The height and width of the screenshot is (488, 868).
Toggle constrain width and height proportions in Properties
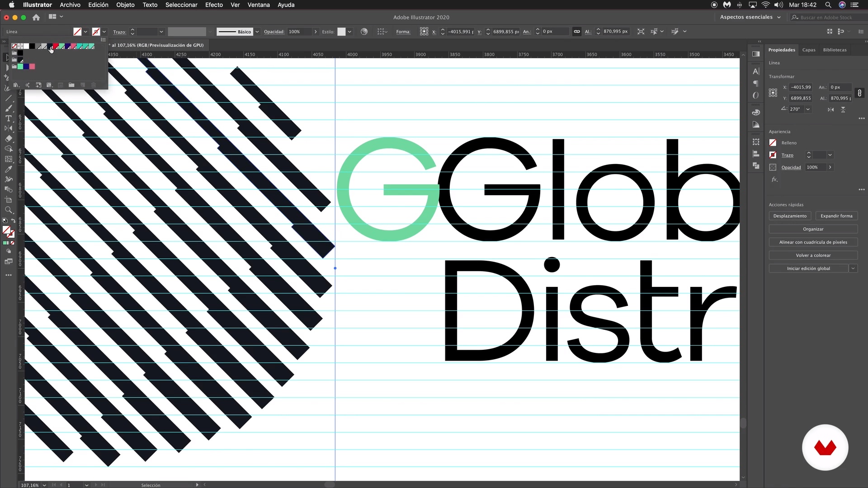coord(859,93)
